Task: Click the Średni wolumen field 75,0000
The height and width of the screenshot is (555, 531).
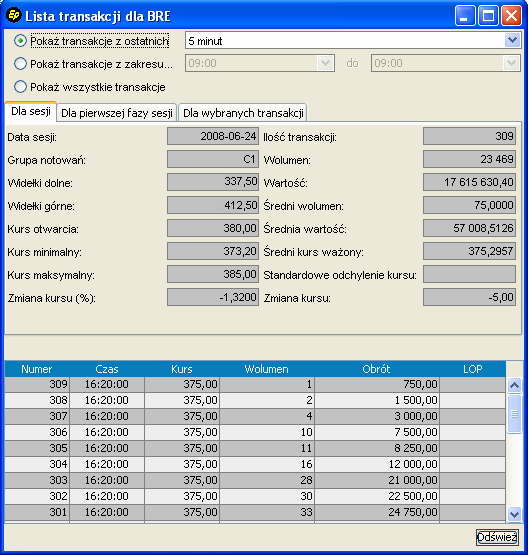Action: tap(469, 205)
